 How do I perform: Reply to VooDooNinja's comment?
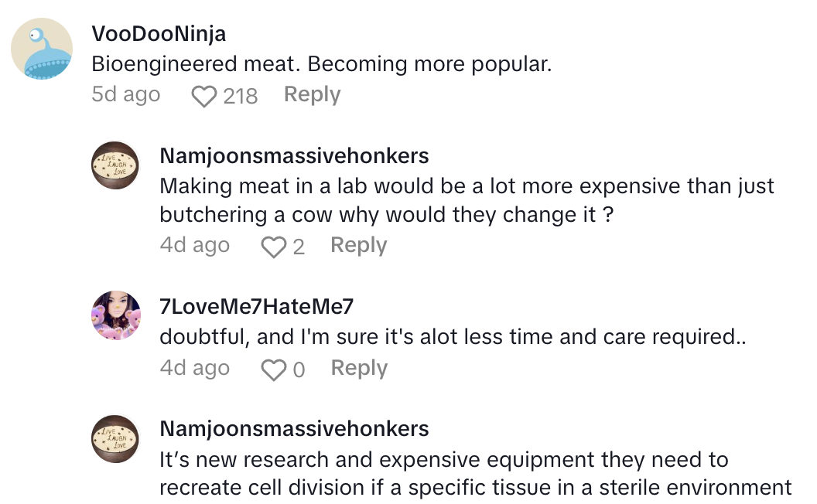click(x=312, y=94)
